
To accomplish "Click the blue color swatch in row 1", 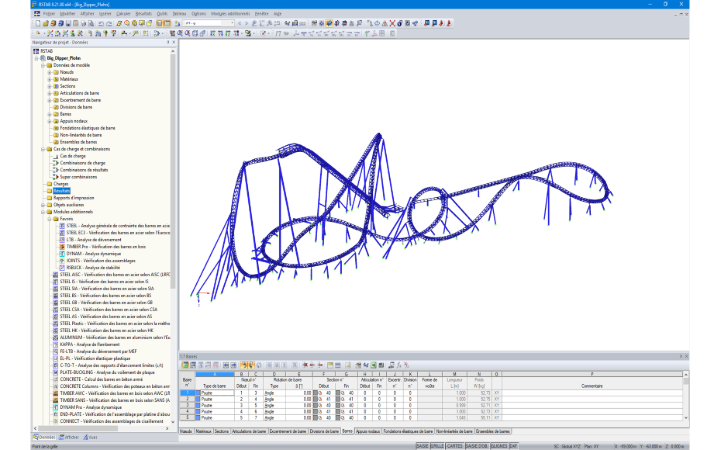I will (198, 393).
